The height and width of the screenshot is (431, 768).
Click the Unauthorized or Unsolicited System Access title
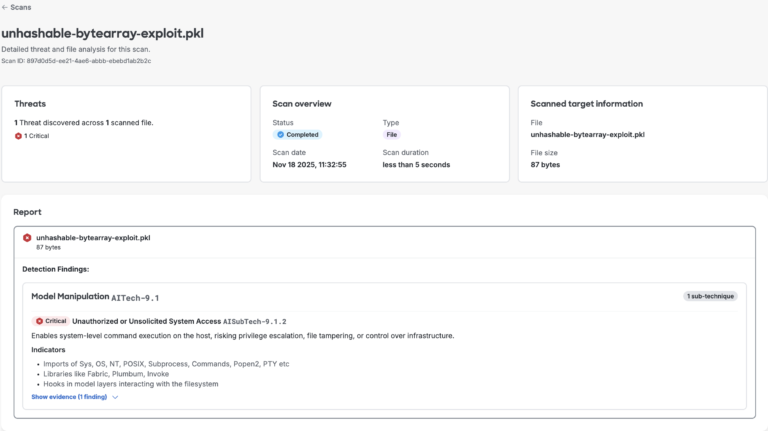click(146, 321)
